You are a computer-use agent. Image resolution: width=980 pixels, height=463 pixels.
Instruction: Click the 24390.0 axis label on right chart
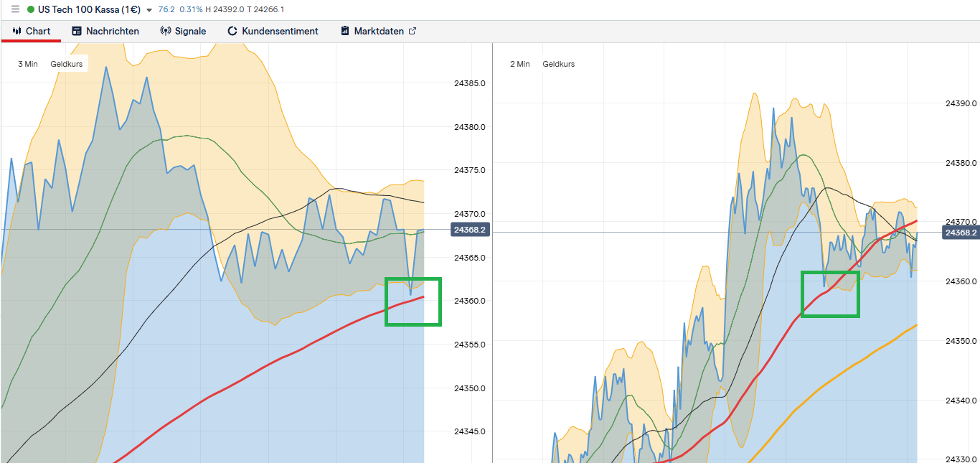coord(961,103)
